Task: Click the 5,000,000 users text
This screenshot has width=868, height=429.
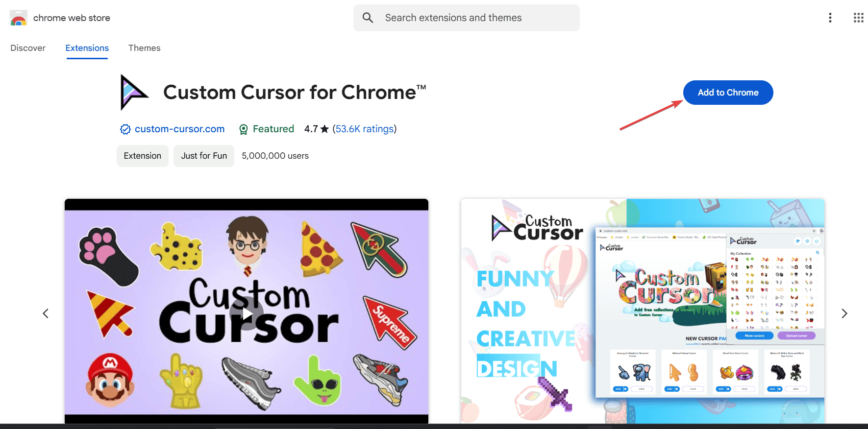Action: click(275, 156)
